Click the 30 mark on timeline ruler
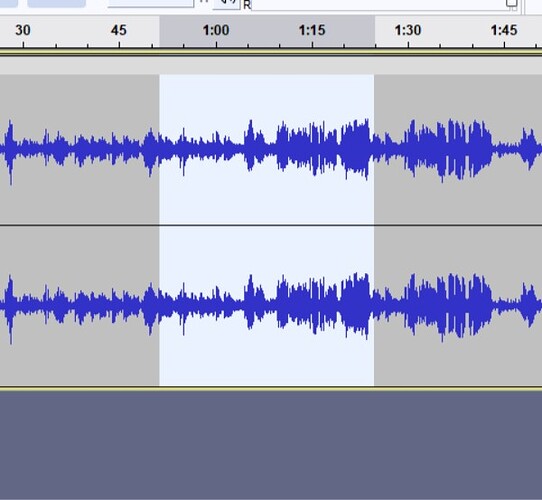The image size is (542, 500). 23,30
